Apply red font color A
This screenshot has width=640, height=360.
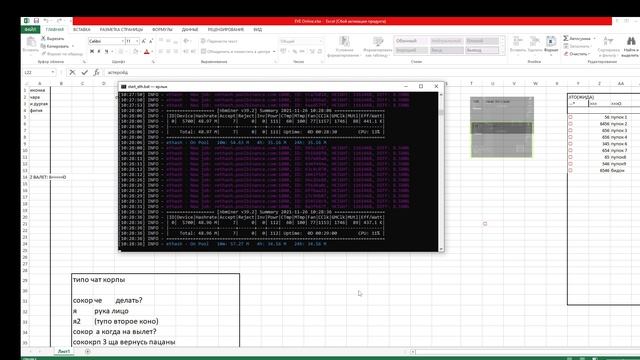tap(147, 51)
